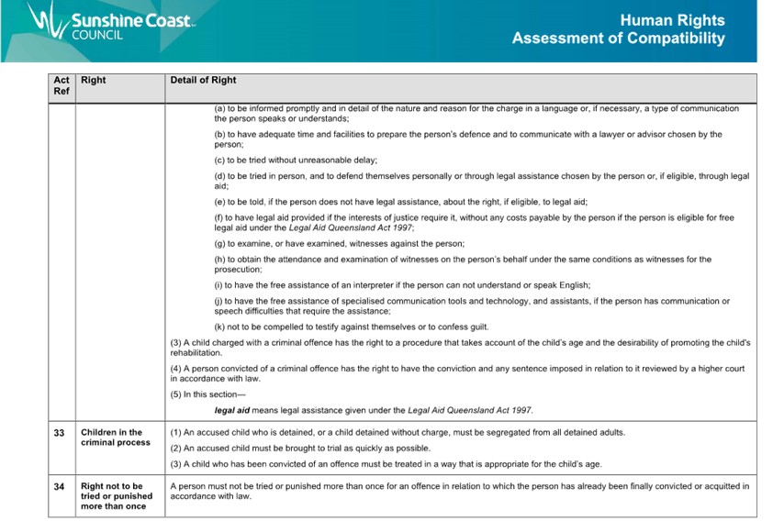The image size is (773, 532).
Task: Click the Act Ref column header
Action: point(62,86)
